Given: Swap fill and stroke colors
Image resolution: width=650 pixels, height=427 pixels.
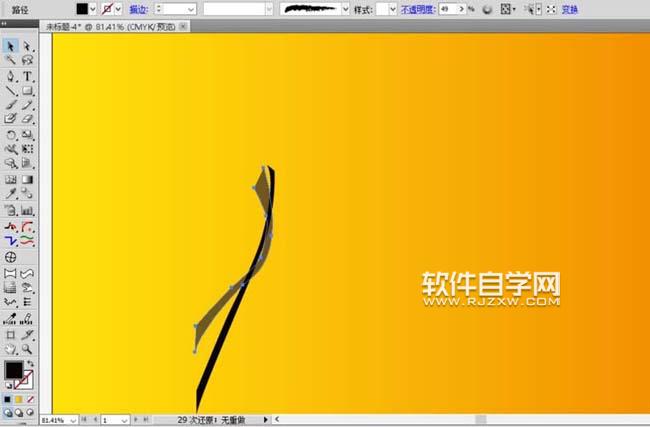Looking at the screenshot, I should 31,364.
